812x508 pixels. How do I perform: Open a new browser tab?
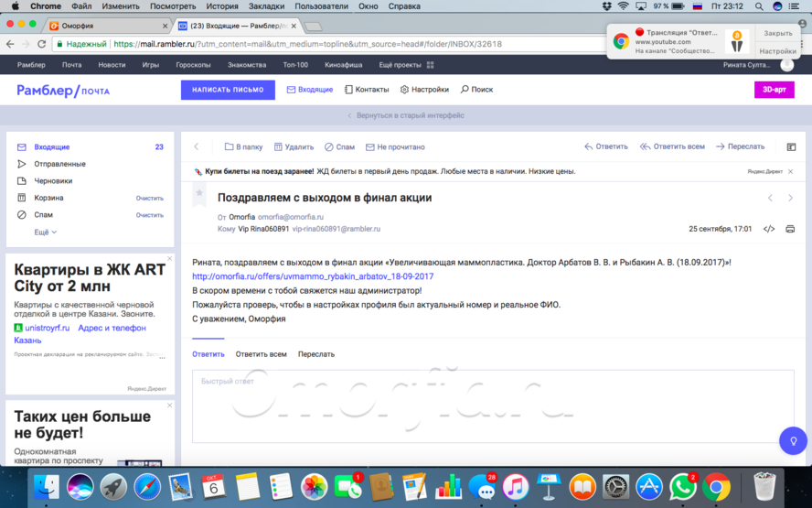[x=314, y=26]
